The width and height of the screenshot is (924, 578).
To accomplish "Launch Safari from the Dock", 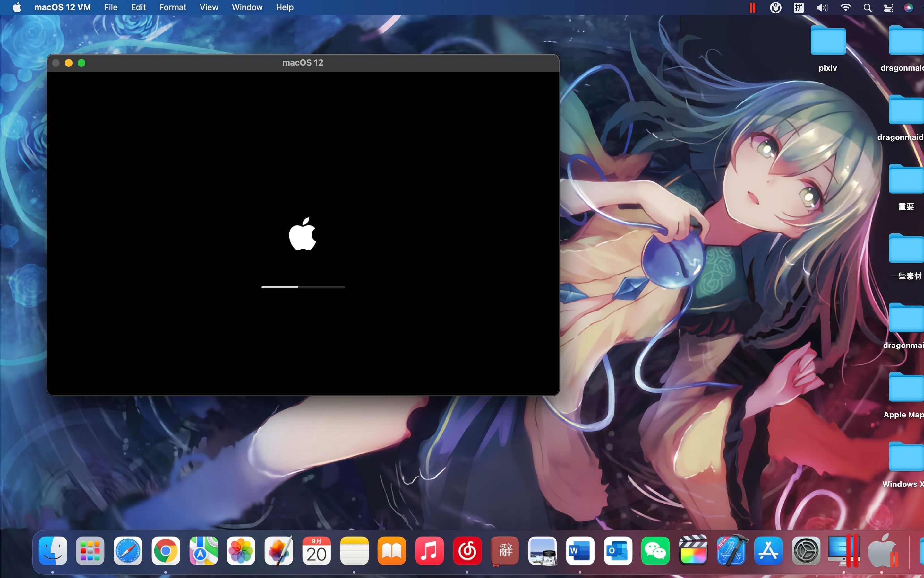I will (128, 551).
